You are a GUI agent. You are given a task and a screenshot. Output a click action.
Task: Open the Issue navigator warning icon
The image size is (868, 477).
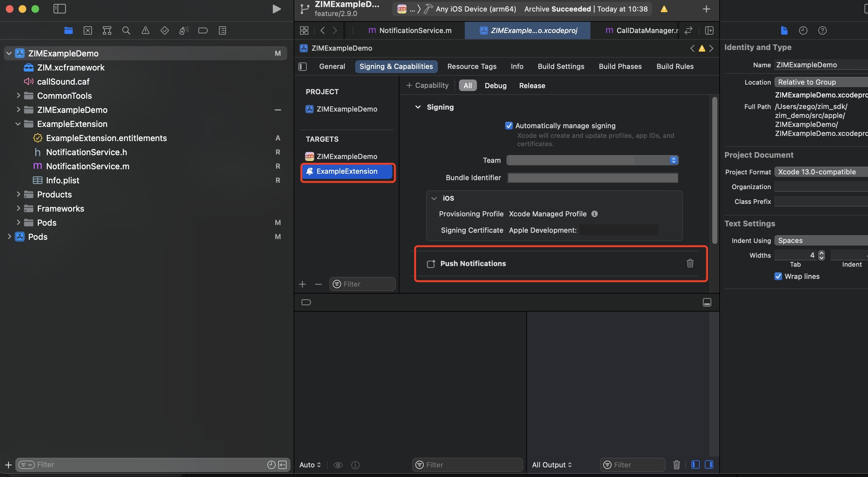(145, 31)
